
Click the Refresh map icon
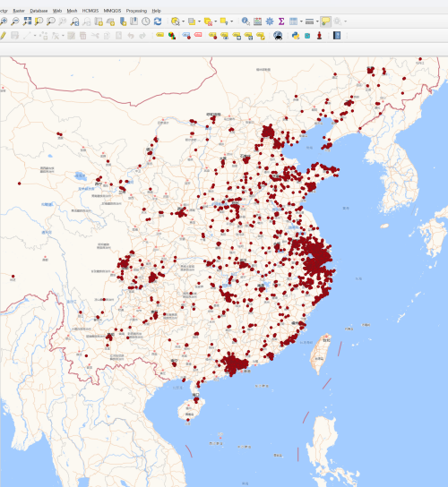click(x=158, y=21)
